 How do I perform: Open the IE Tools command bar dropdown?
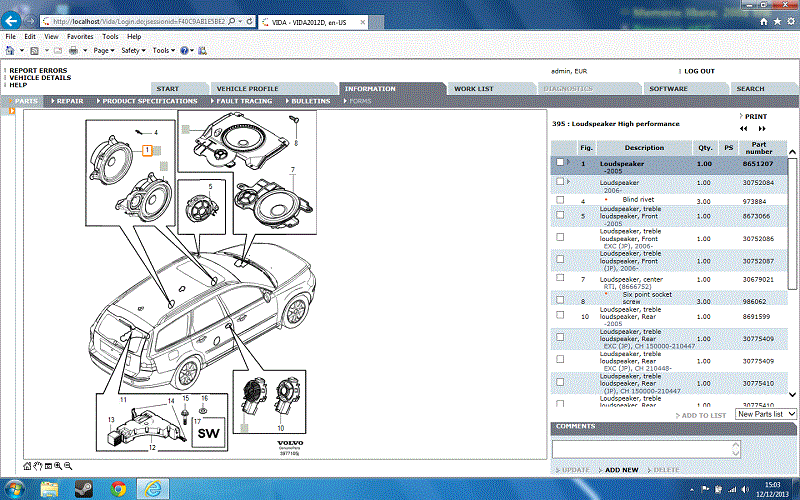tap(164, 51)
